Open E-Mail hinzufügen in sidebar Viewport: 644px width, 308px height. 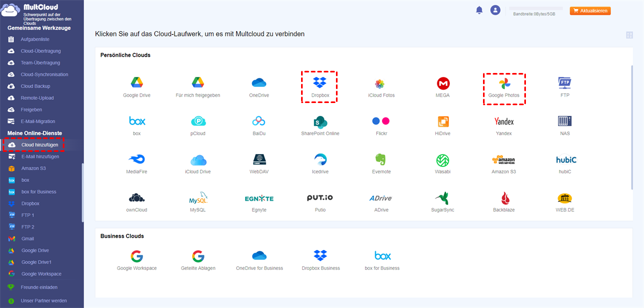pos(41,157)
